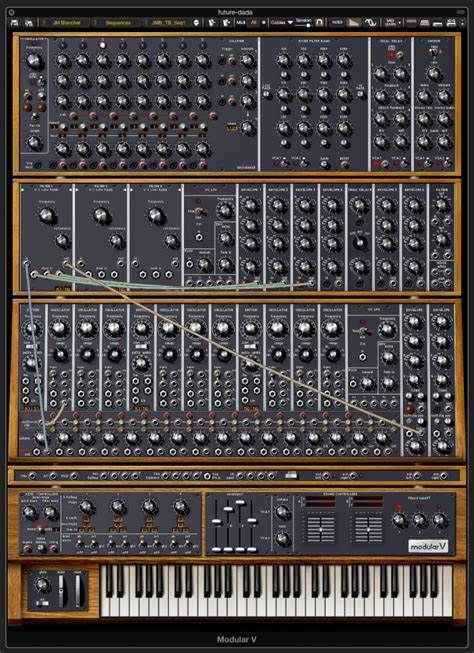
Task: Open the Cables dropdown menu
Action: [x=282, y=22]
